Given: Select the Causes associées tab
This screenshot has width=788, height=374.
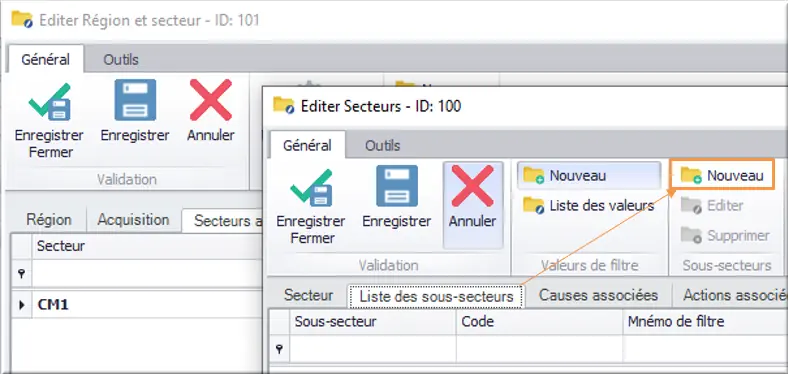Looking at the screenshot, I should 598,295.
